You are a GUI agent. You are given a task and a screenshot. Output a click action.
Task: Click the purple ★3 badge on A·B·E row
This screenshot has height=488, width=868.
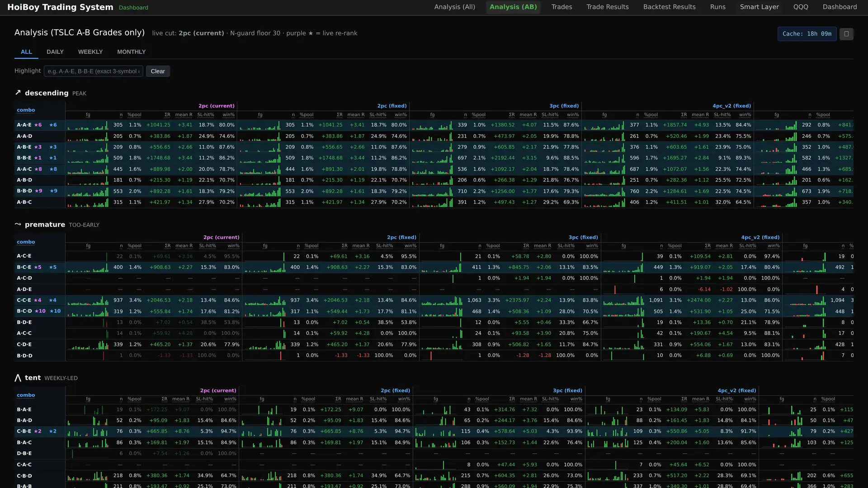(38, 147)
